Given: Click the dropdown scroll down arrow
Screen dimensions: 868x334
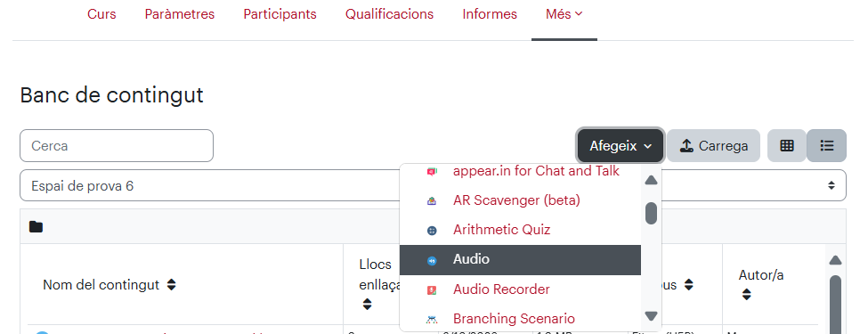Looking at the screenshot, I should [x=652, y=316].
